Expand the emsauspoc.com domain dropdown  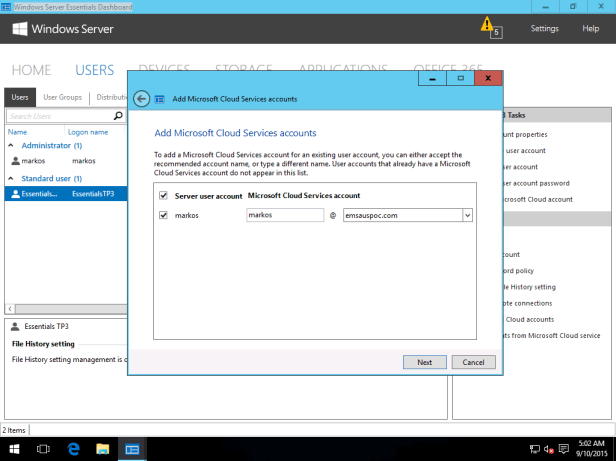(467, 215)
